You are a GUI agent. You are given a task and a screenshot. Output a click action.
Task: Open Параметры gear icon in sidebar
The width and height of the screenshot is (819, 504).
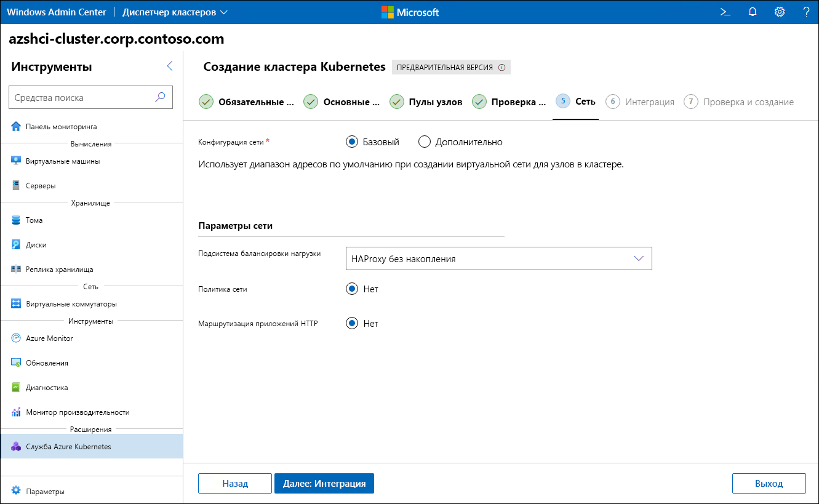[x=16, y=491]
